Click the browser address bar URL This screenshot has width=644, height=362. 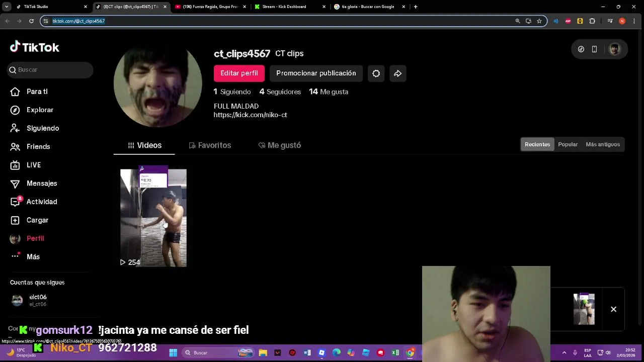coord(78,21)
